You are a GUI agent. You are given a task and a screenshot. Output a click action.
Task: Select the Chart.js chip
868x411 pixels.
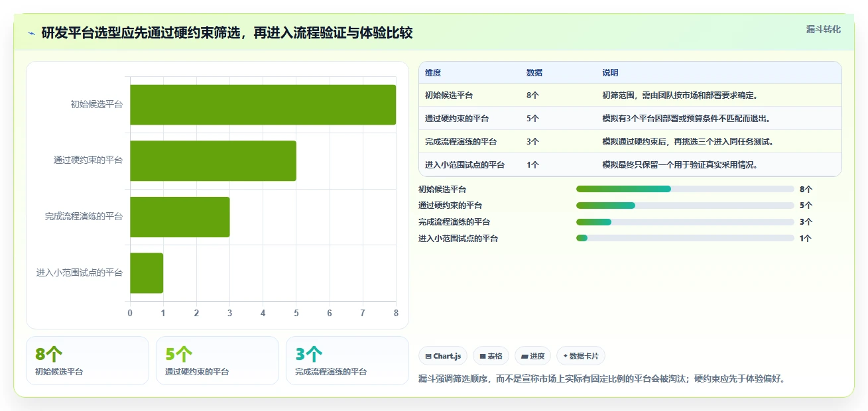tap(443, 356)
